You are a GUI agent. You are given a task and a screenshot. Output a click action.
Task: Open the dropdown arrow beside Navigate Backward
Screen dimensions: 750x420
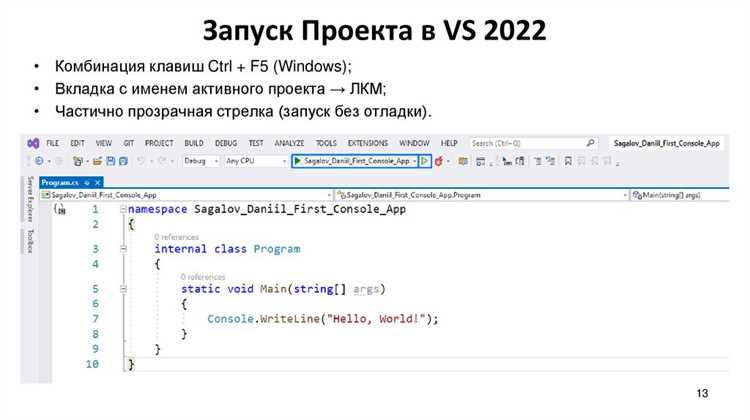49,162
